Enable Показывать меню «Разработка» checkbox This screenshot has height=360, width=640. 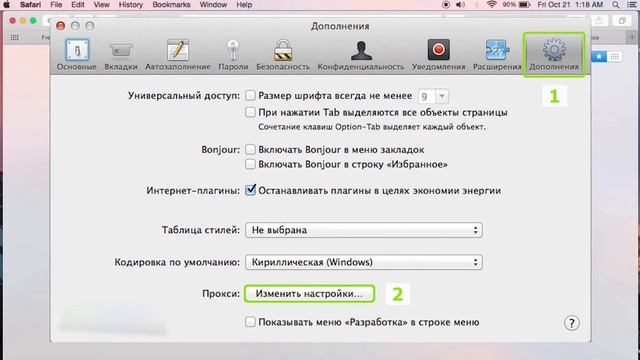(250, 322)
